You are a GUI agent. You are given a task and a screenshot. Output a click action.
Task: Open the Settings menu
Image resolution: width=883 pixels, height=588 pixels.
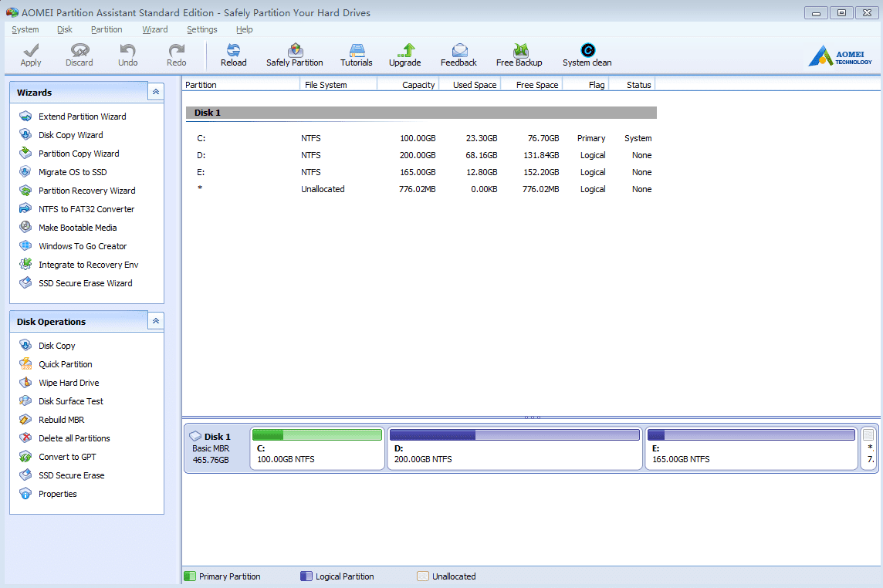pyautogui.click(x=201, y=29)
